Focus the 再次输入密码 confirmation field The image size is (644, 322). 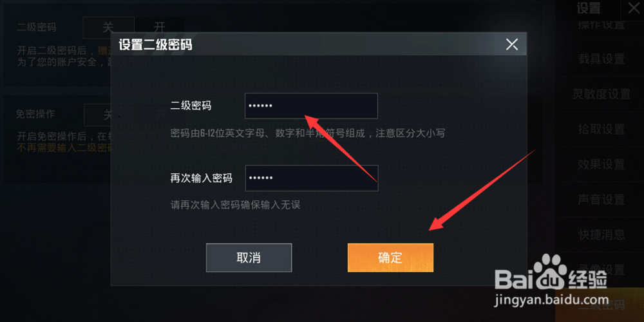pos(311,178)
